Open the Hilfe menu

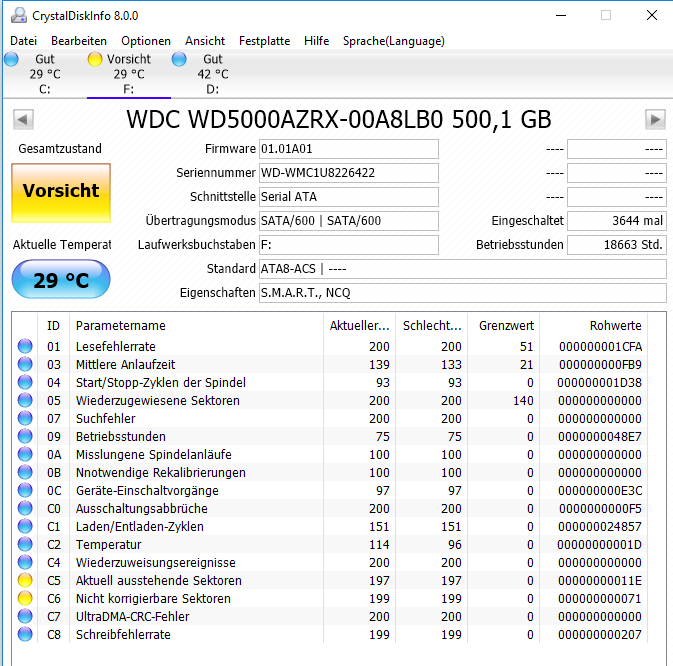[317, 41]
